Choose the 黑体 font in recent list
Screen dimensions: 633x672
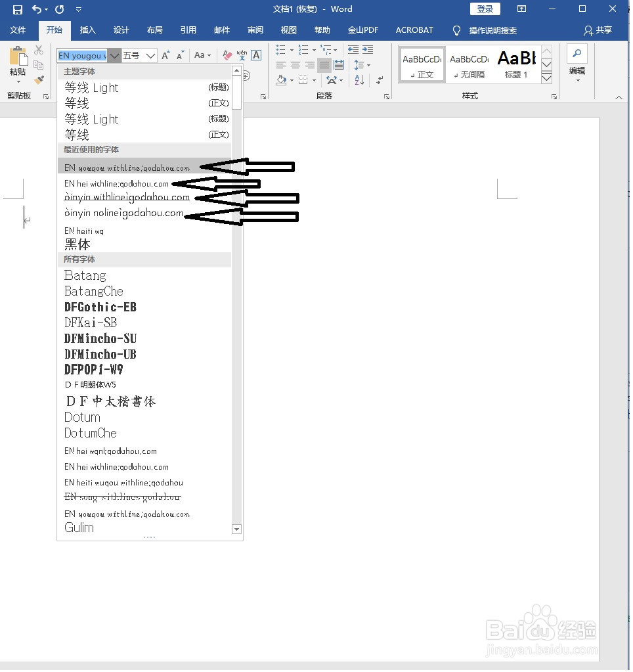tap(144, 245)
